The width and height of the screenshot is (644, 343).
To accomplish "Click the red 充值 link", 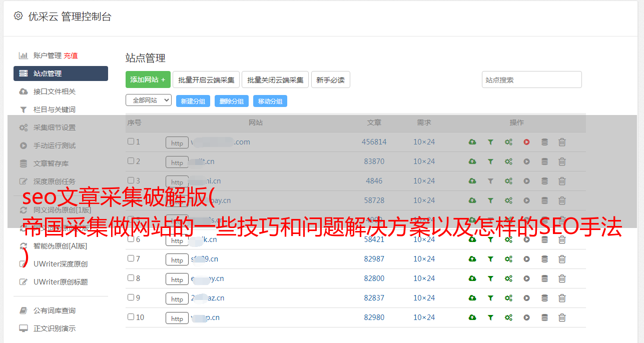I will pyautogui.click(x=71, y=55).
